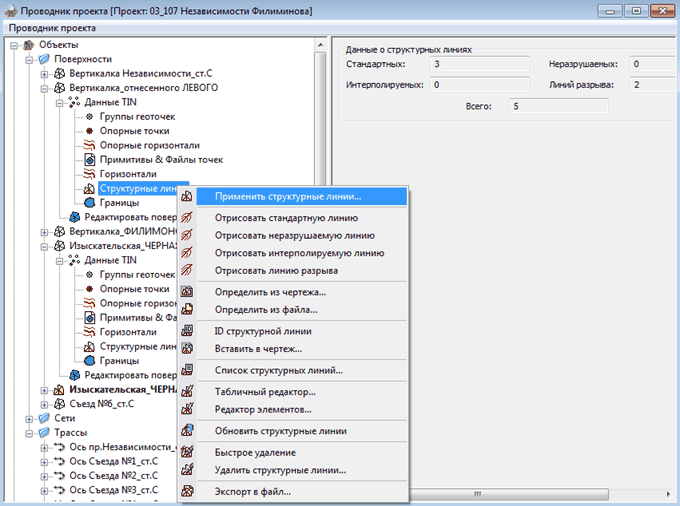Pick Удалить структурные линии from the menu

tap(280, 470)
